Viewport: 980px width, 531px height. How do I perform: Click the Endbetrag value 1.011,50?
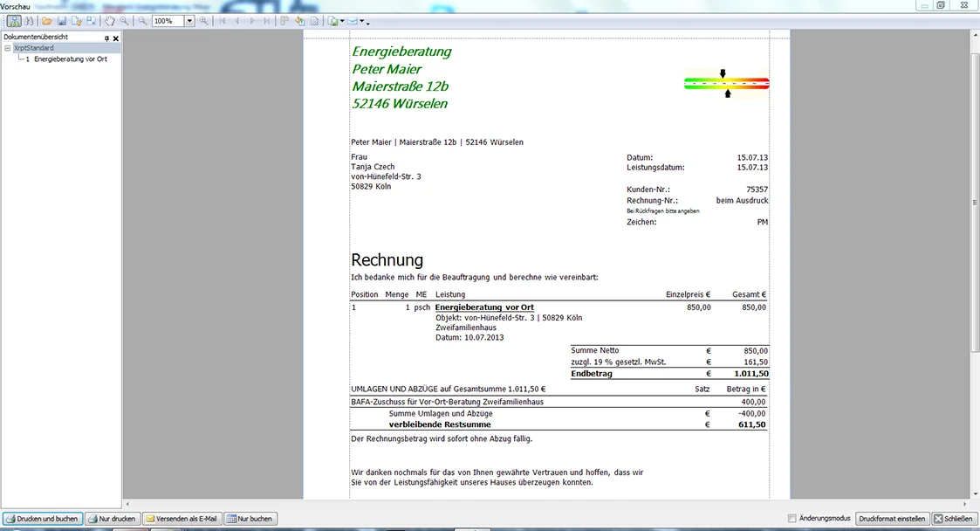pos(751,374)
